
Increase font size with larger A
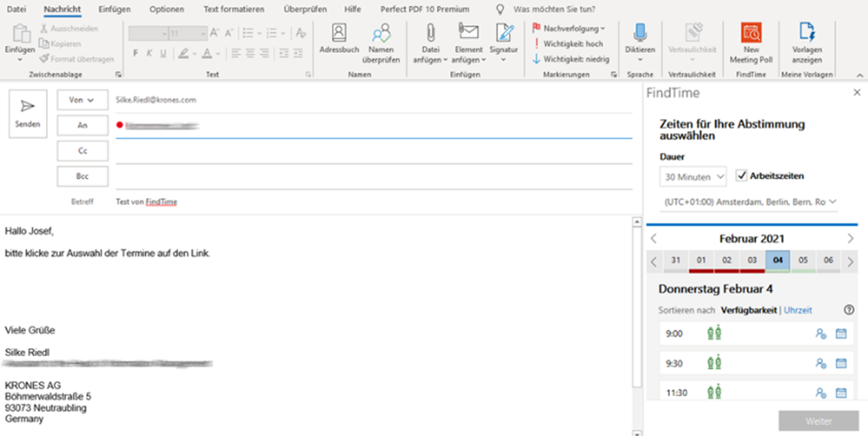pos(214,33)
